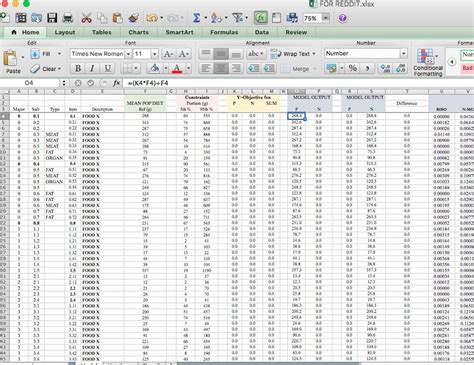
Task: Center text horizontally
Action: [x=221, y=68]
